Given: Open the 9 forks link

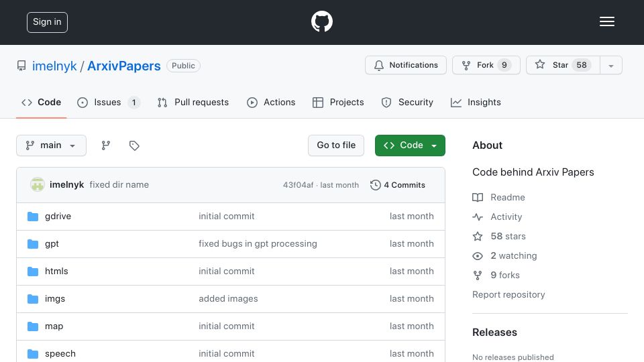Looking at the screenshot, I should coord(505,275).
